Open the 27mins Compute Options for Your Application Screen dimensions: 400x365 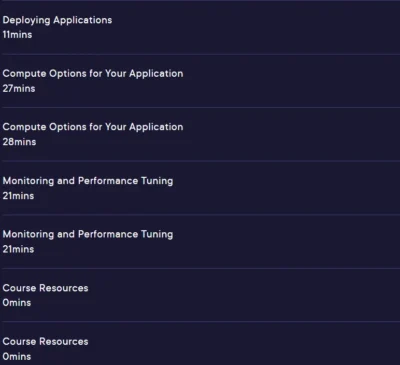coord(93,73)
